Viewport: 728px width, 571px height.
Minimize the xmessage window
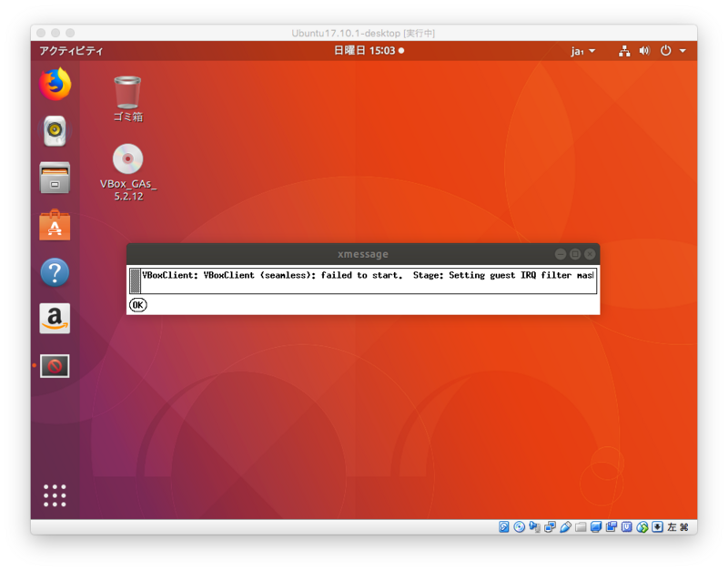[x=561, y=254]
